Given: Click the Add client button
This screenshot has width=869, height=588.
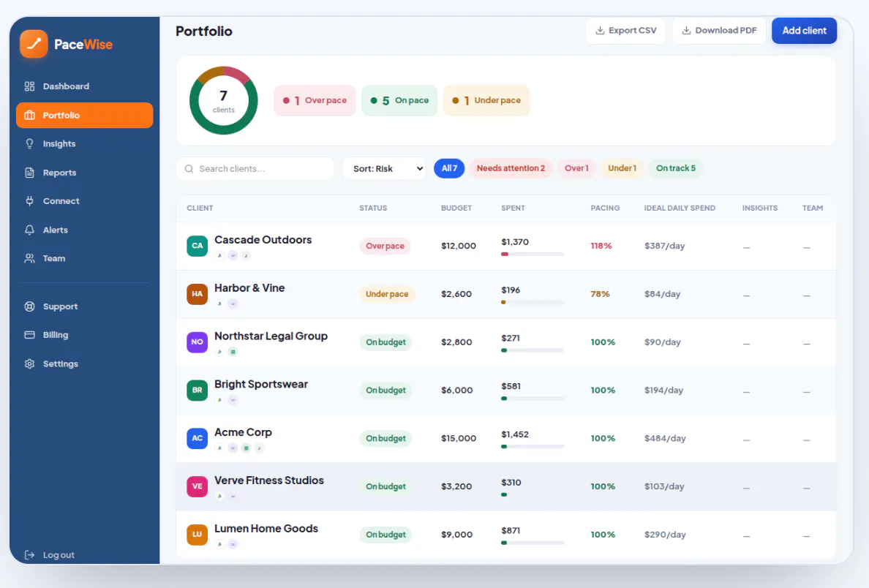Looking at the screenshot, I should click(804, 31).
